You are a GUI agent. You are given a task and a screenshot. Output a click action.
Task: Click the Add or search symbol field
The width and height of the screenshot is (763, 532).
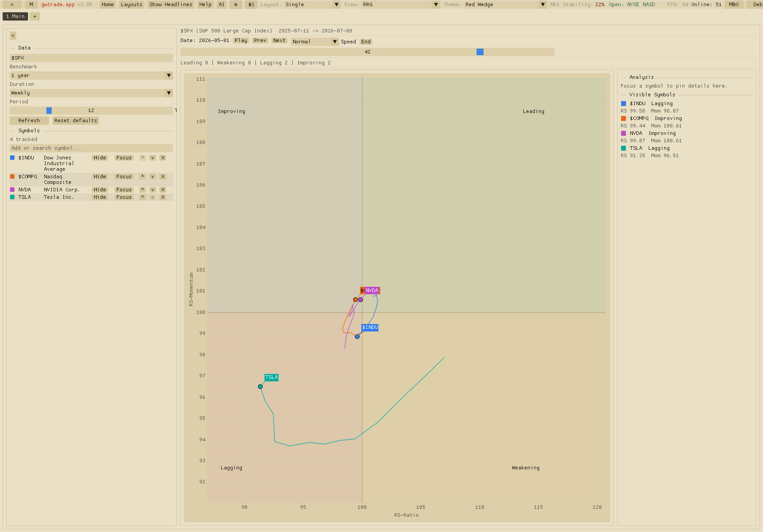91,148
